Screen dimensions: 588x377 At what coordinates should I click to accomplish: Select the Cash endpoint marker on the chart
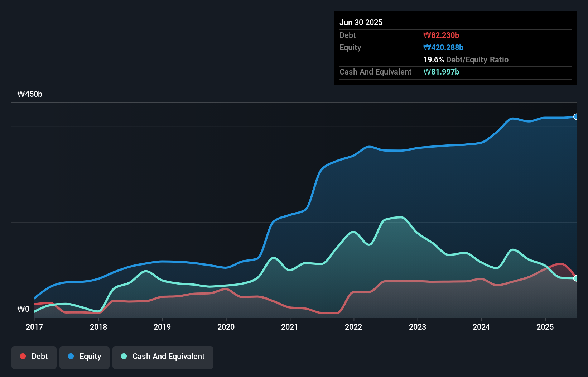tap(576, 278)
